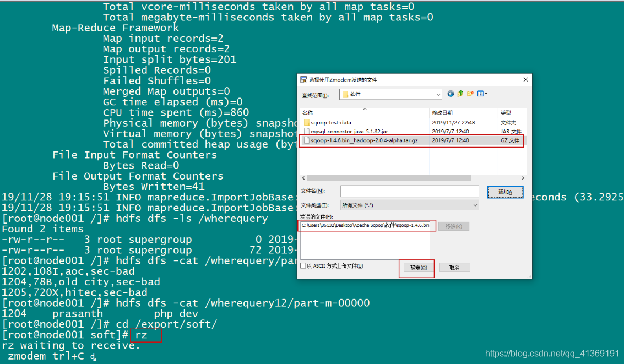
Task: Click '1204,78B,old city,sec-bad' terminal line
Action: point(81,282)
